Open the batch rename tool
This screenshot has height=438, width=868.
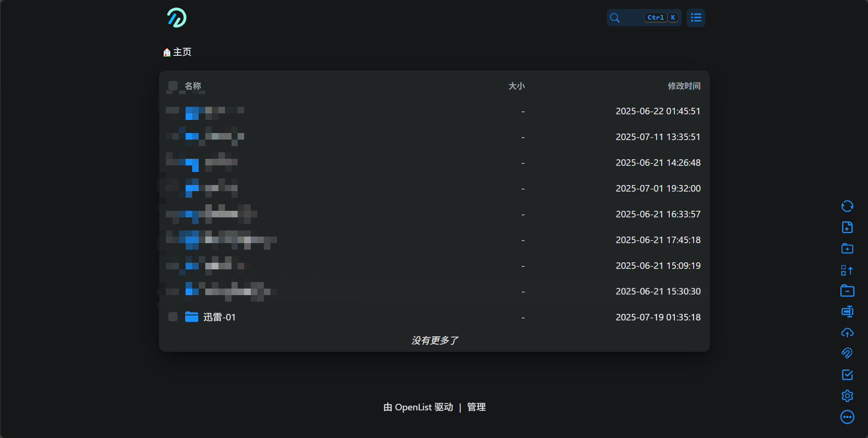click(x=847, y=312)
